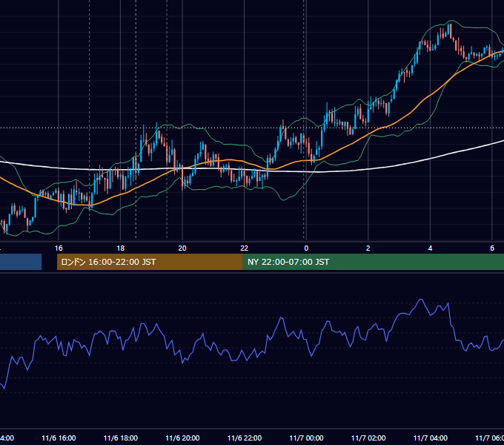Click the '4' hour label on price chart axis
This screenshot has width=504, height=445.
click(x=430, y=248)
